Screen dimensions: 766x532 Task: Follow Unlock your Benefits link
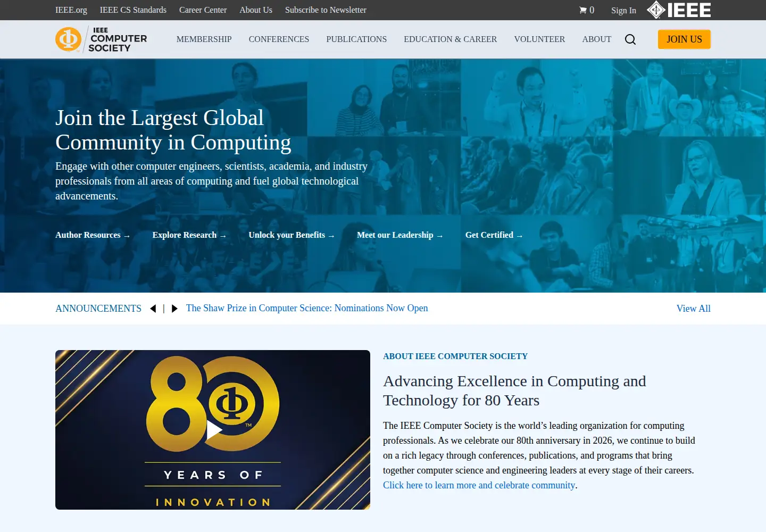[292, 235]
